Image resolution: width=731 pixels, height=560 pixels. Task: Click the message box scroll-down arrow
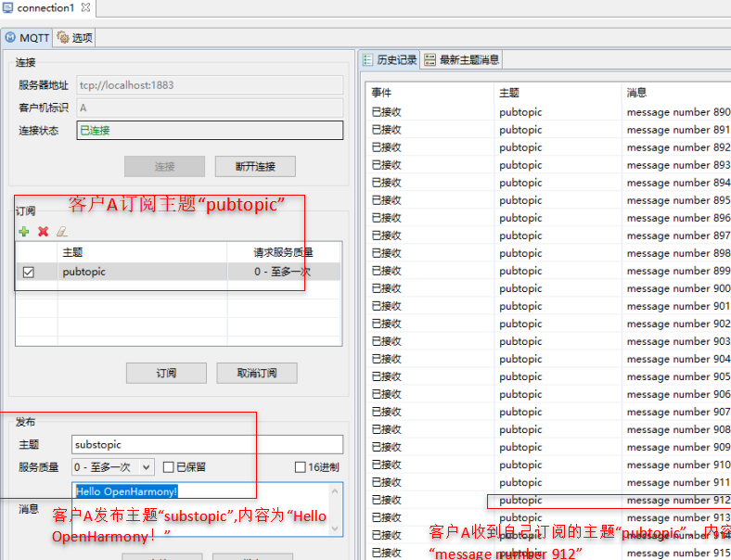(x=335, y=528)
